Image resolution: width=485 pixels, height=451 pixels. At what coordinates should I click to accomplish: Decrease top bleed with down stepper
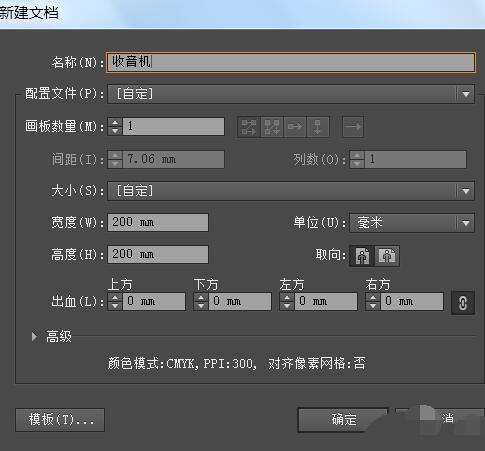point(115,306)
